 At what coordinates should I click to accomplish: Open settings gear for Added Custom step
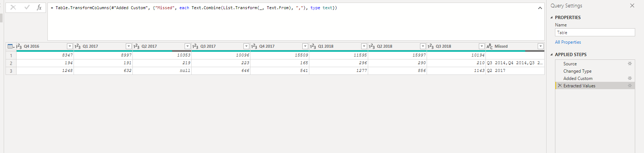pos(630,78)
